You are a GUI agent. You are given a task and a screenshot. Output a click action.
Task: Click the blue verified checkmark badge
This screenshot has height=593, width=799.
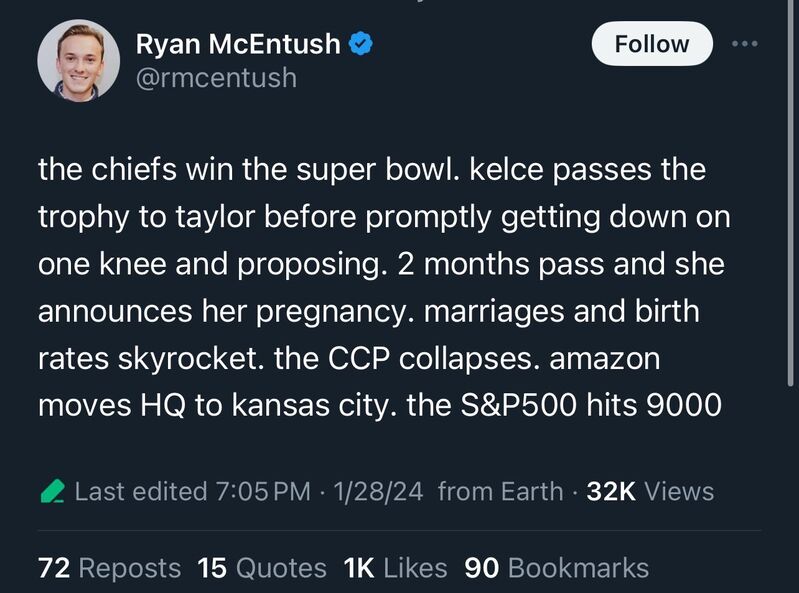pos(361,44)
